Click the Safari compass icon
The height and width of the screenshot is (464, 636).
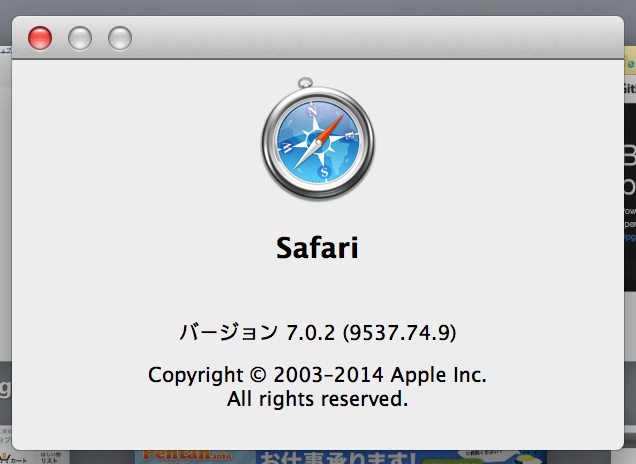coord(318,139)
